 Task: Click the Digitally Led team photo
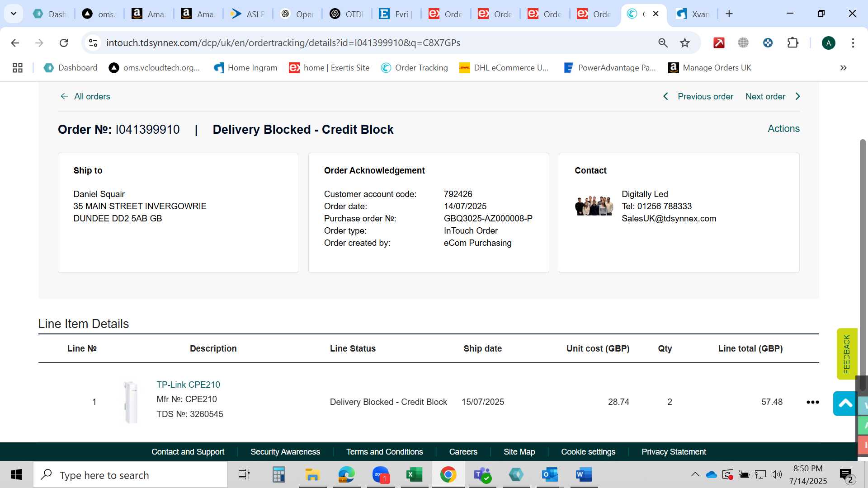(x=594, y=206)
